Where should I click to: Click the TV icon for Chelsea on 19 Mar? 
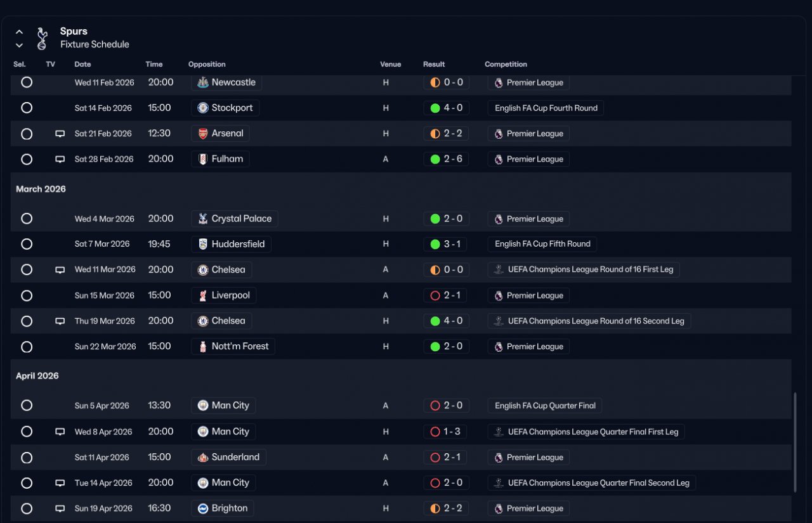[x=60, y=321]
